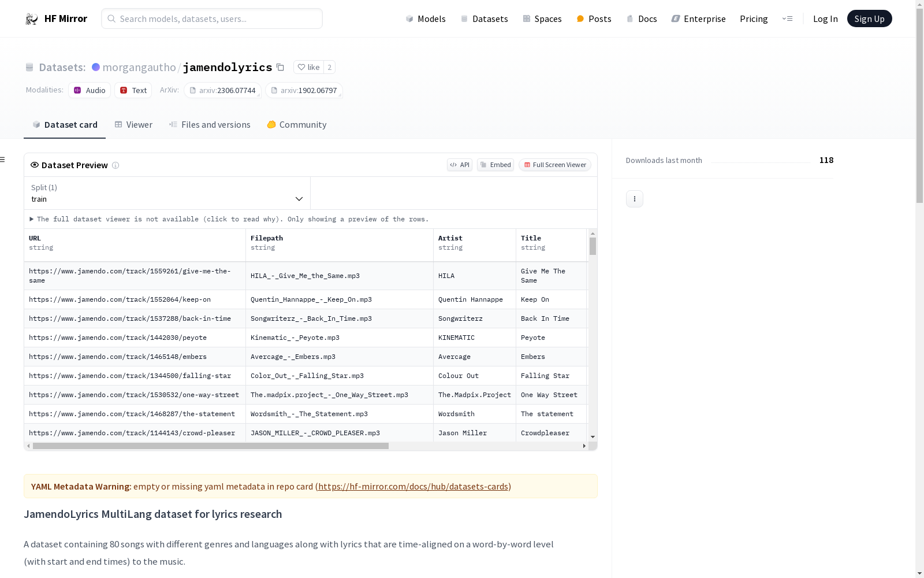Open Enterprise in the navigation
Image resolution: width=924 pixels, height=578 pixels.
698,19
